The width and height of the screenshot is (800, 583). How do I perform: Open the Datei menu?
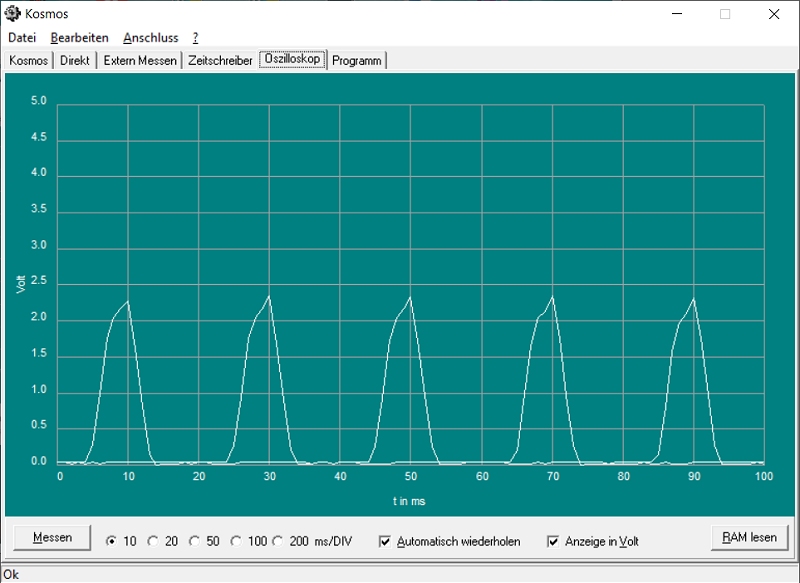click(x=22, y=38)
